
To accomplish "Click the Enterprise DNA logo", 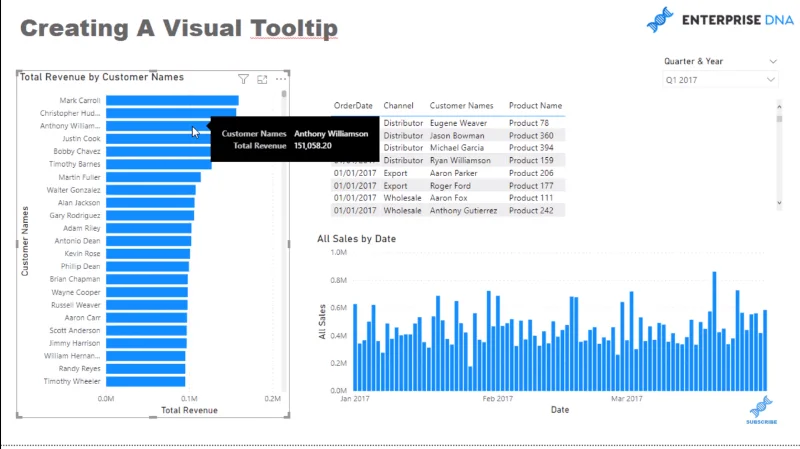I will pos(720,20).
